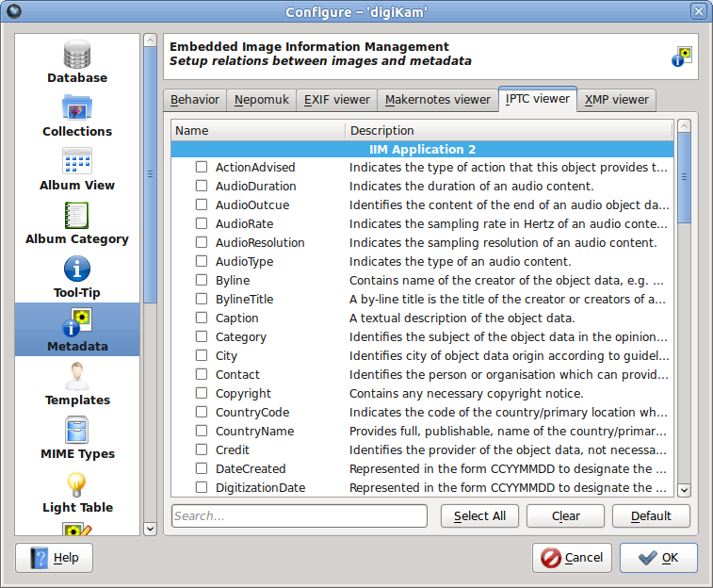The width and height of the screenshot is (713, 588).
Task: Open Help for this dialog
Action: tap(54, 558)
